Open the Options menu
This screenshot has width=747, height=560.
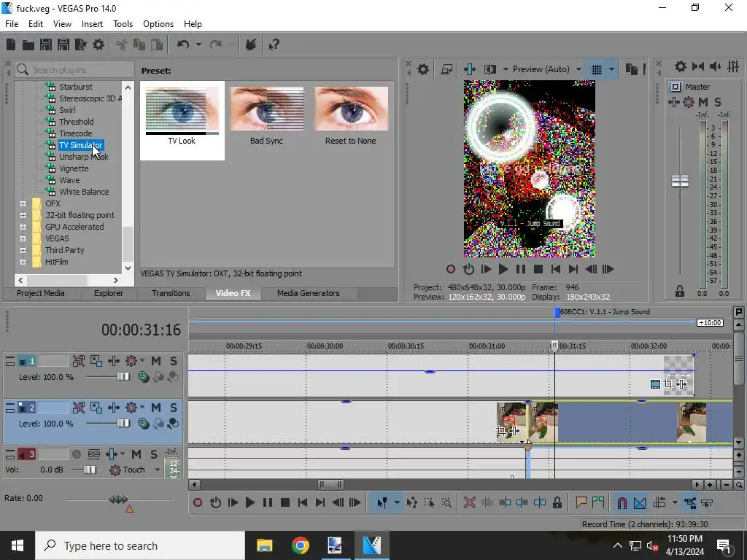(158, 24)
